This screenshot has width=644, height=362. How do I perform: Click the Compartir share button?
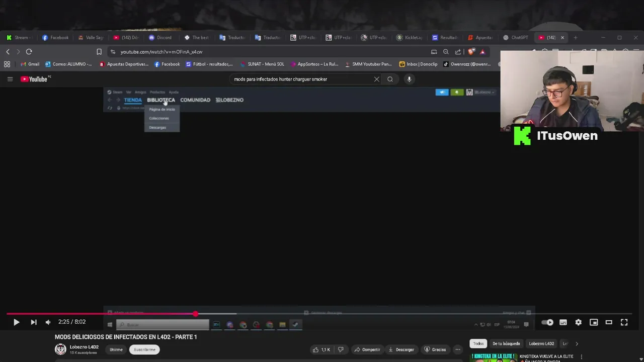367,349
